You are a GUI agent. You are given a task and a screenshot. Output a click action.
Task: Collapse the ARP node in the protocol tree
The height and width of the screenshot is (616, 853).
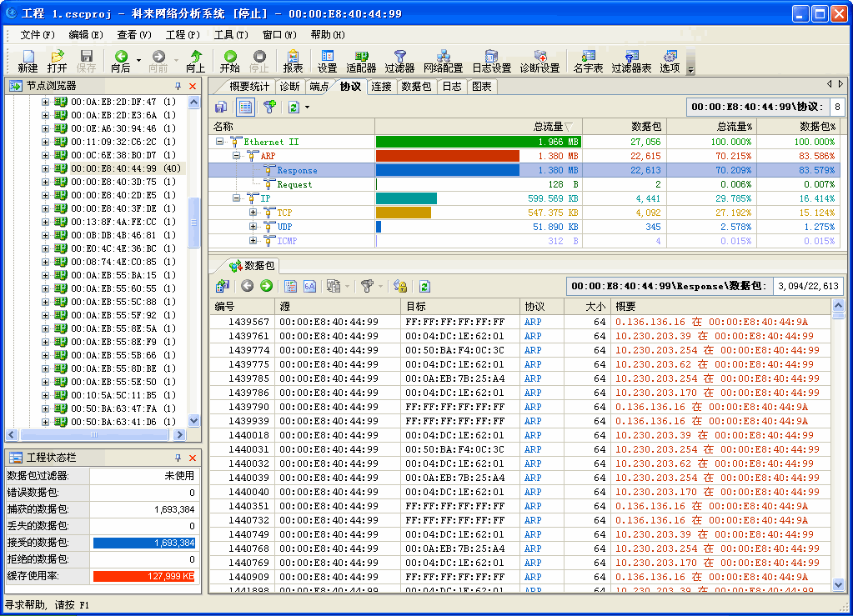pyautogui.click(x=237, y=156)
